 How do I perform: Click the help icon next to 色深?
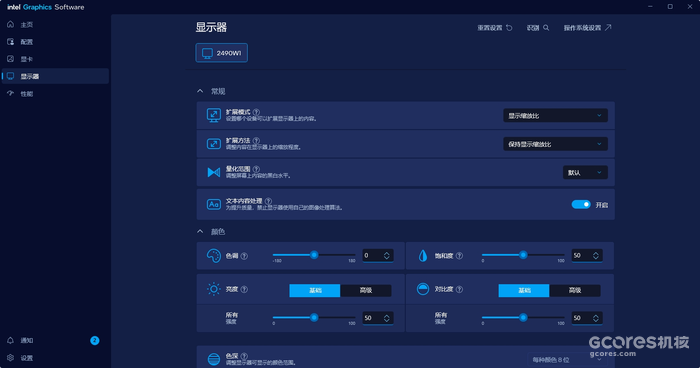[x=244, y=356]
